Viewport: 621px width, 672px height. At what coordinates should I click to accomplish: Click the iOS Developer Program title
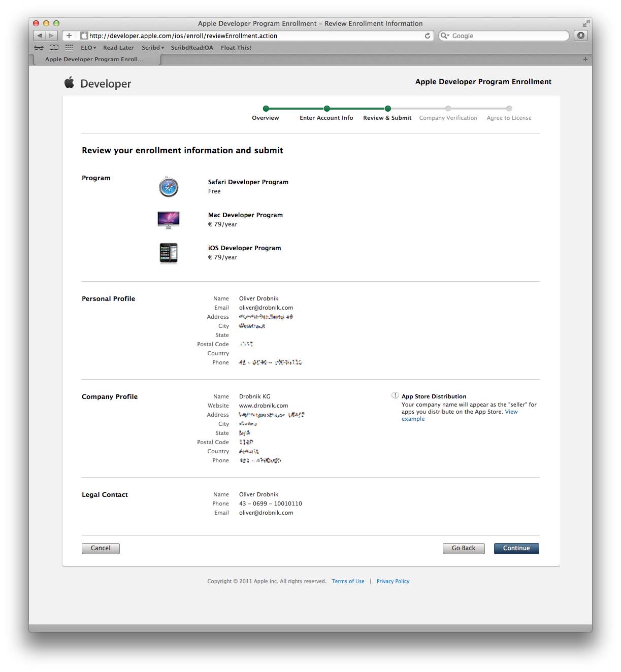click(244, 248)
